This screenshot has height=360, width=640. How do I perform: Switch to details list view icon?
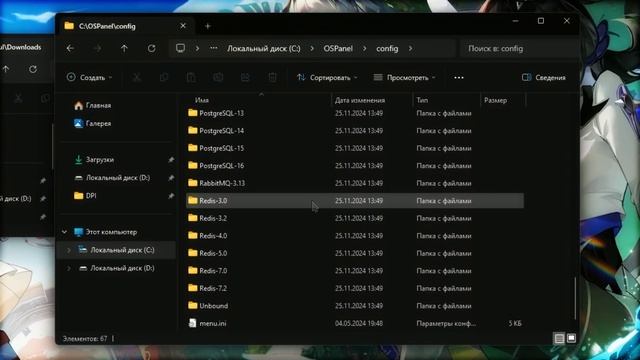coord(559,338)
